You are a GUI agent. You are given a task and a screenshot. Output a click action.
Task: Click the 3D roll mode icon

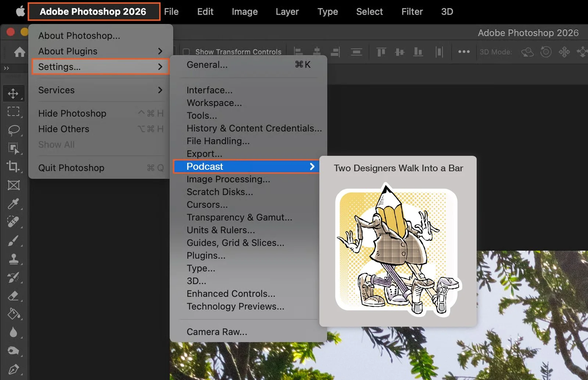pyautogui.click(x=546, y=52)
